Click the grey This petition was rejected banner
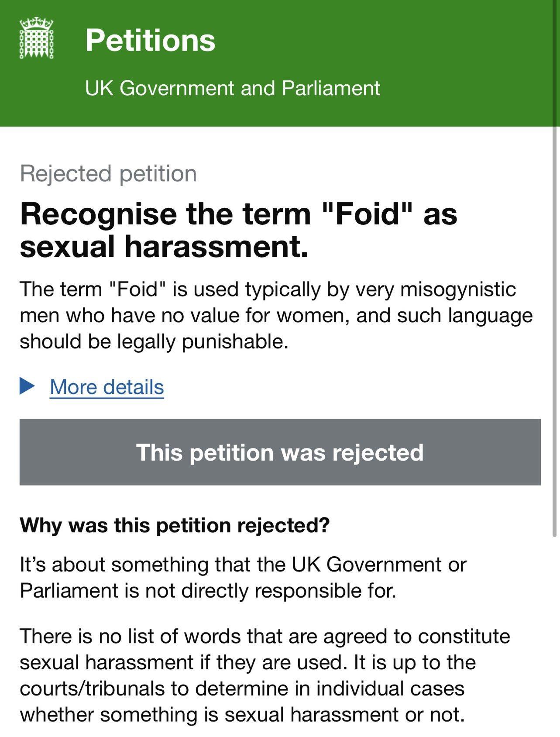Screen dimensions: 560x737 point(280,452)
